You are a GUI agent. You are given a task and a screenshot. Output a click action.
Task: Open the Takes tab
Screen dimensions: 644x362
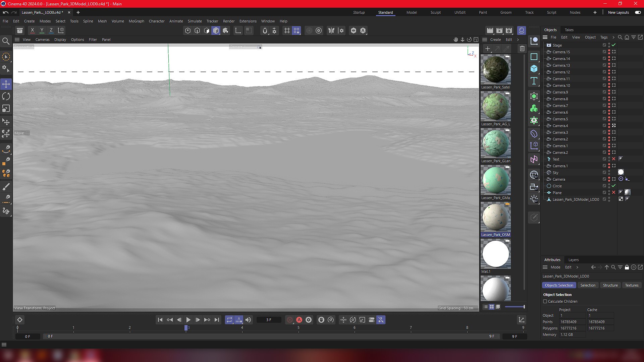569,30
